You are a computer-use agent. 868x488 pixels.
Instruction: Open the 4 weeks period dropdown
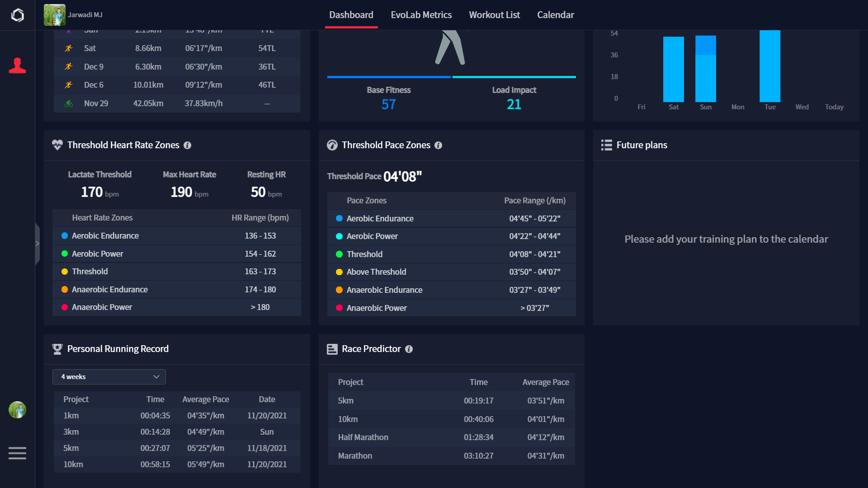[x=109, y=377]
